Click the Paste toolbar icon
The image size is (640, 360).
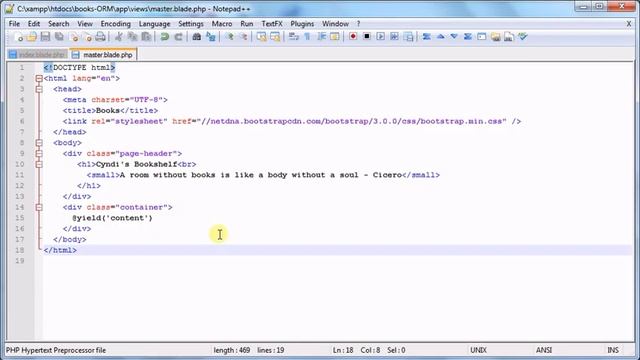click(146, 37)
